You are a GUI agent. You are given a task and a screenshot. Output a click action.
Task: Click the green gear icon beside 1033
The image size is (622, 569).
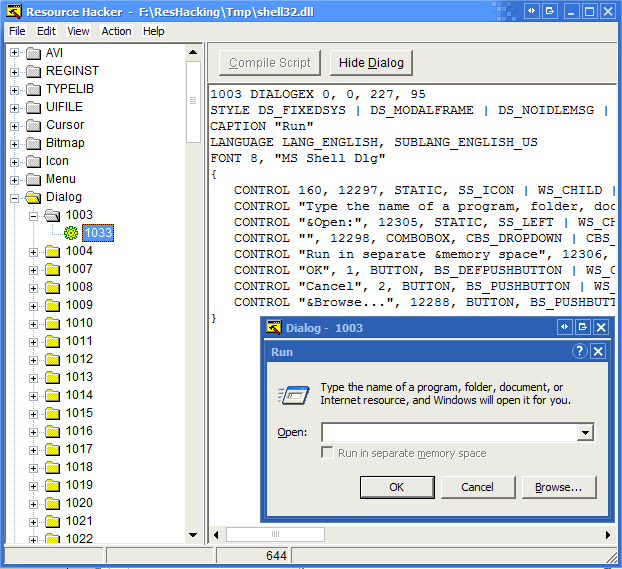pyautogui.click(x=71, y=233)
